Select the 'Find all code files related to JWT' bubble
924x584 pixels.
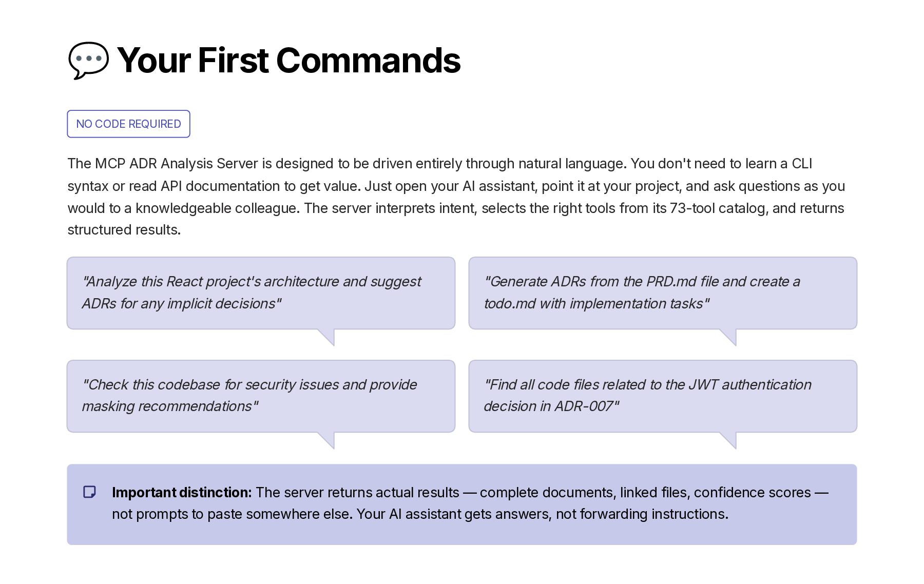(663, 396)
